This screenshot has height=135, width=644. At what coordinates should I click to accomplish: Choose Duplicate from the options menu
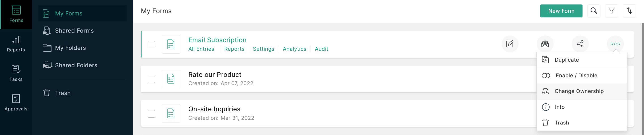[x=566, y=60]
